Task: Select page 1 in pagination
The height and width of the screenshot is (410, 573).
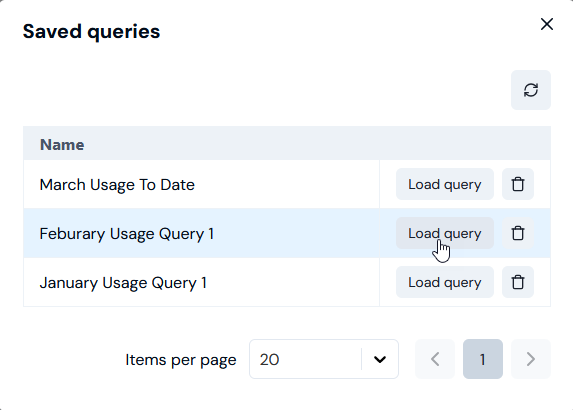Action: pyautogui.click(x=483, y=359)
